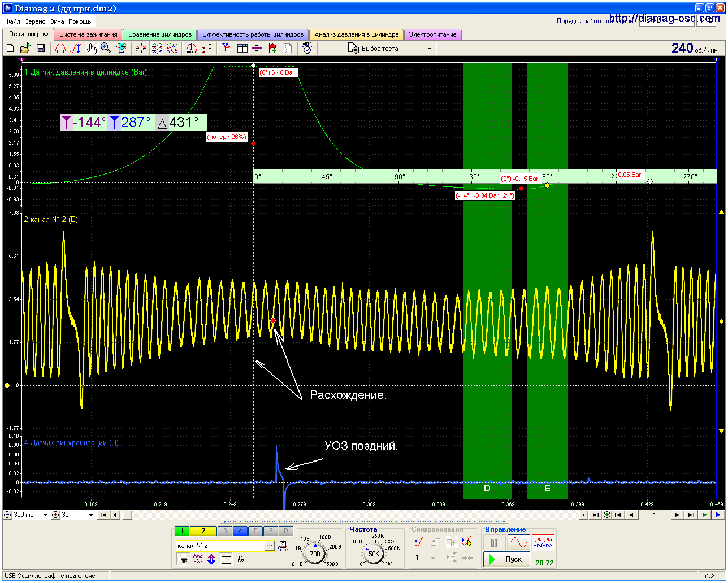This screenshot has height=583, width=728.
Task: Click the notes document icon
Action: pos(288,49)
